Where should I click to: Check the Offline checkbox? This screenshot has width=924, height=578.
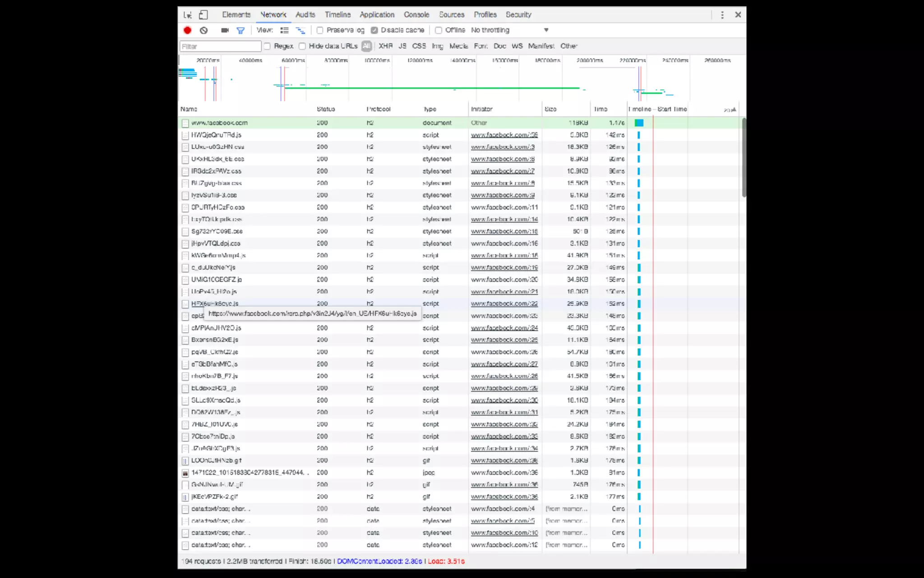[438, 30]
